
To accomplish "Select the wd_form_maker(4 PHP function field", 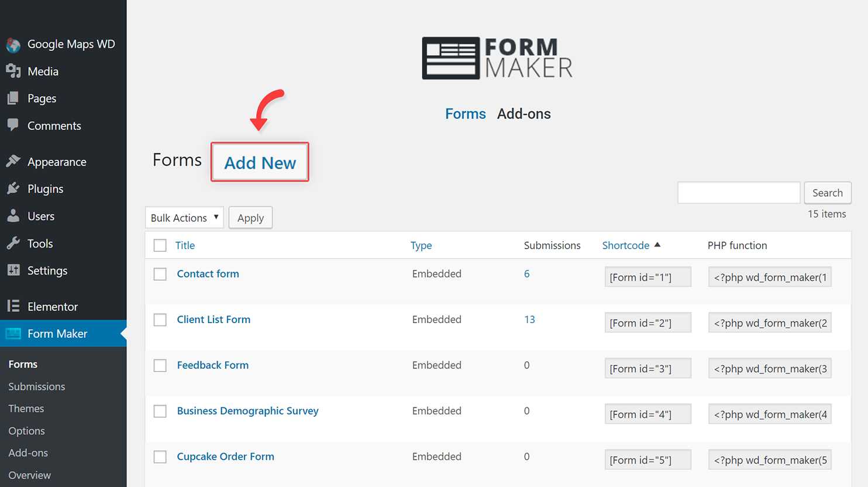I will (x=770, y=414).
